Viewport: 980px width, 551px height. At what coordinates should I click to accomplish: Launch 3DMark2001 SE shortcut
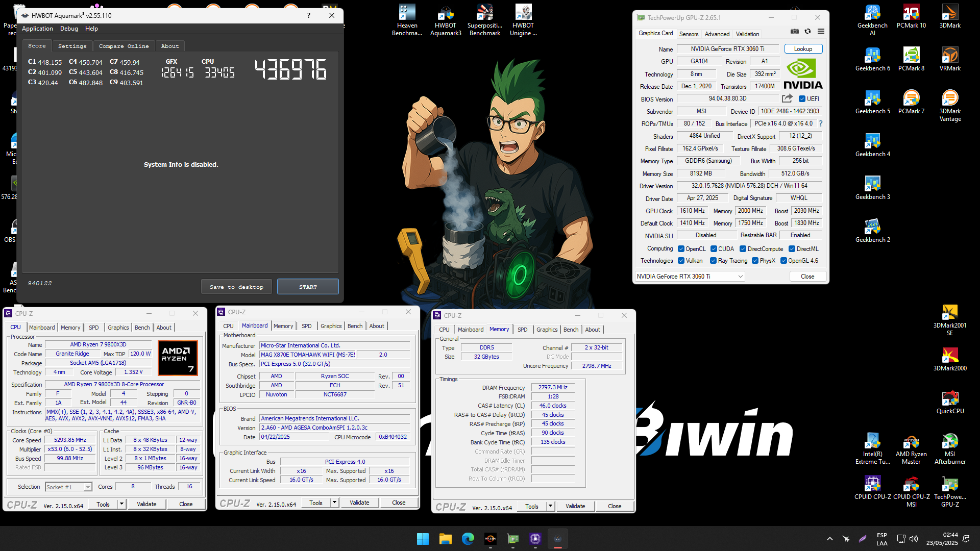[x=950, y=320]
